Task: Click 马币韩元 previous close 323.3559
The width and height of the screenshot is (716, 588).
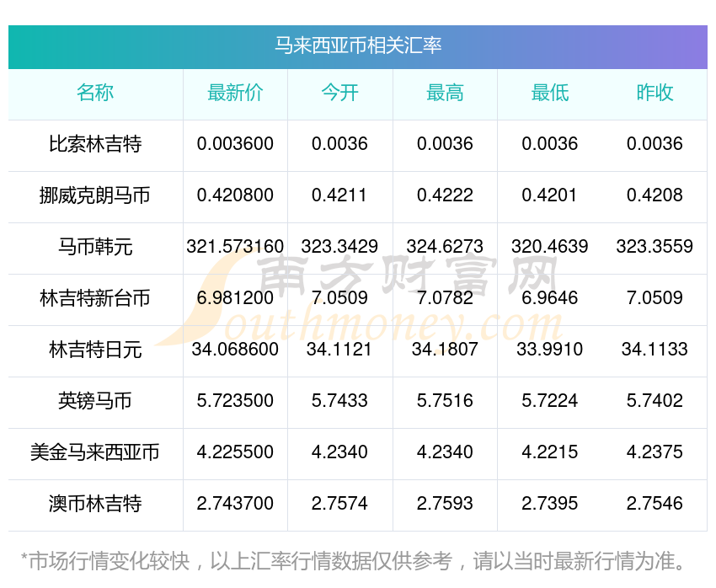Action: 655,247
